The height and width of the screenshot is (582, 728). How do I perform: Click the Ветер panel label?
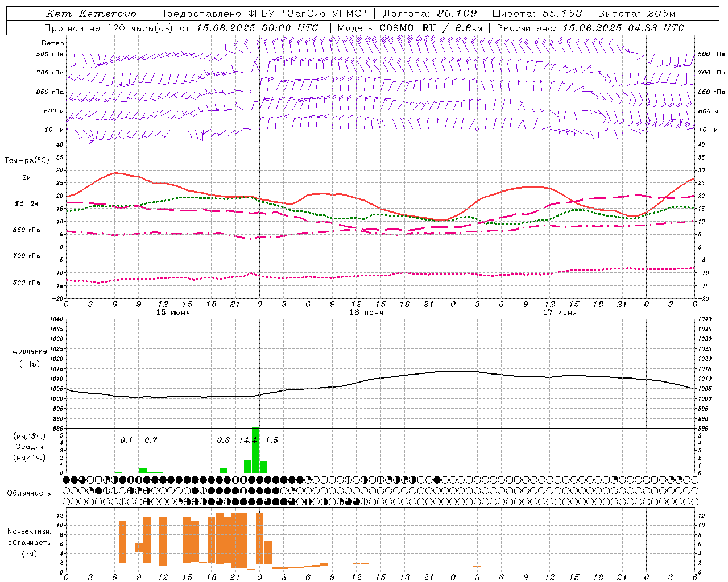(x=53, y=43)
